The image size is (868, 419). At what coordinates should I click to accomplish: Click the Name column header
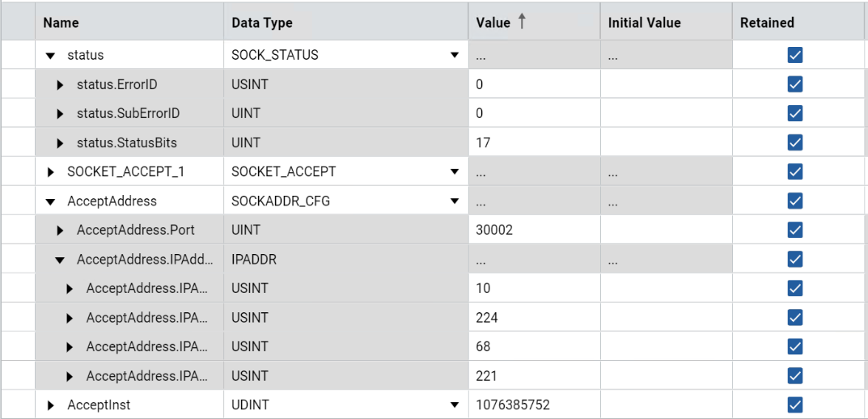[61, 23]
